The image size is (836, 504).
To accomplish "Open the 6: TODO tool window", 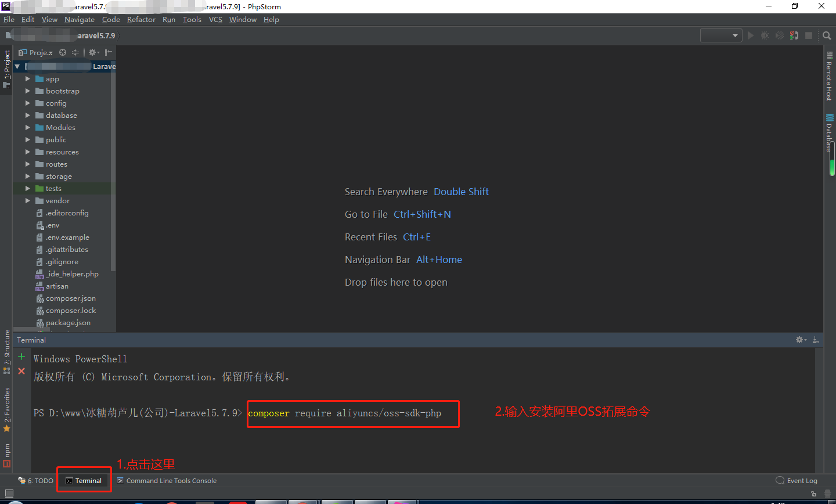I will click(36, 481).
